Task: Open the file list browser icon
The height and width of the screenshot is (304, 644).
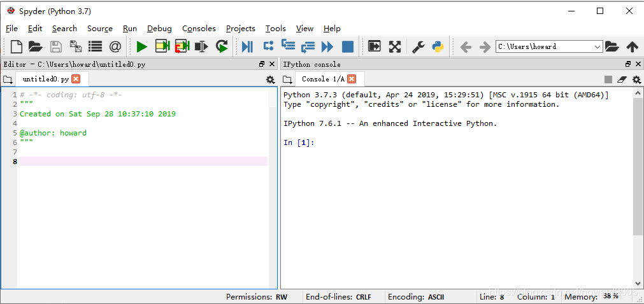Action: pyautogui.click(x=95, y=47)
